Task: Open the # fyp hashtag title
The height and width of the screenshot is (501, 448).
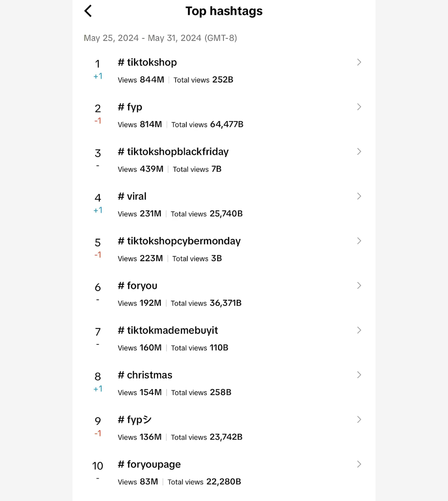Action: coord(130,107)
